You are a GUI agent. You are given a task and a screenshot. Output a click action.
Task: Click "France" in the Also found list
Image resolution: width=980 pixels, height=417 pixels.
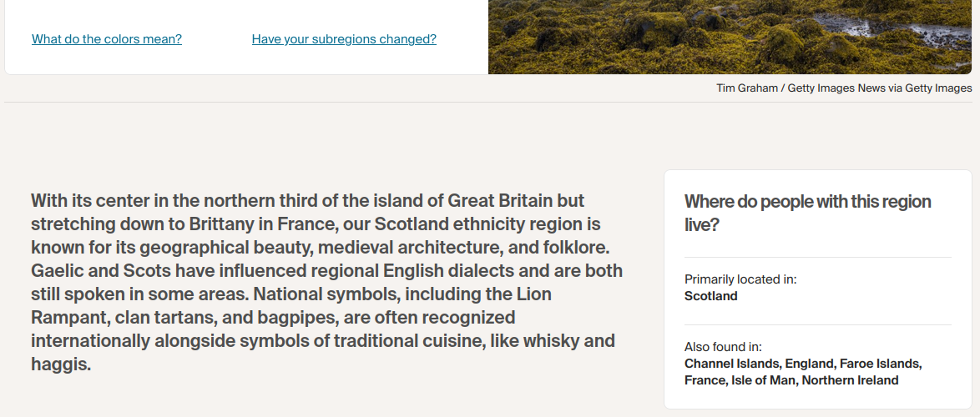pos(704,380)
